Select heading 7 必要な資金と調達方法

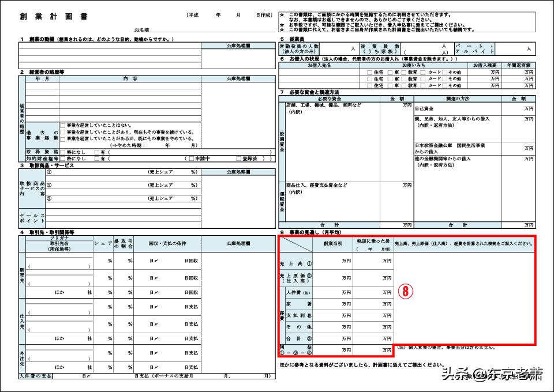[x=309, y=92]
